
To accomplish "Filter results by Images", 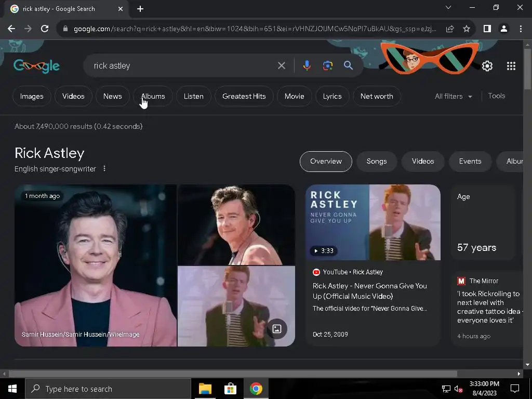I will click(x=32, y=96).
